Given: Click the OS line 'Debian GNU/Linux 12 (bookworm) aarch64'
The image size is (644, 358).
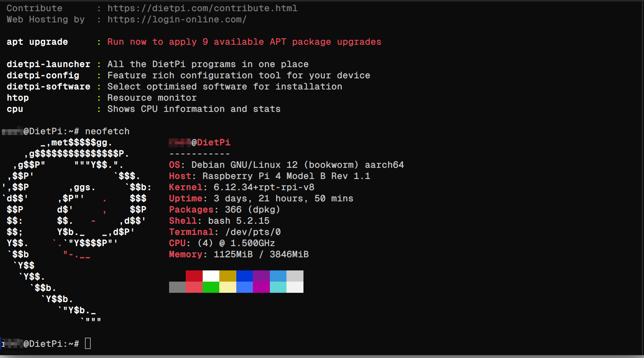Looking at the screenshot, I should coord(297,165).
